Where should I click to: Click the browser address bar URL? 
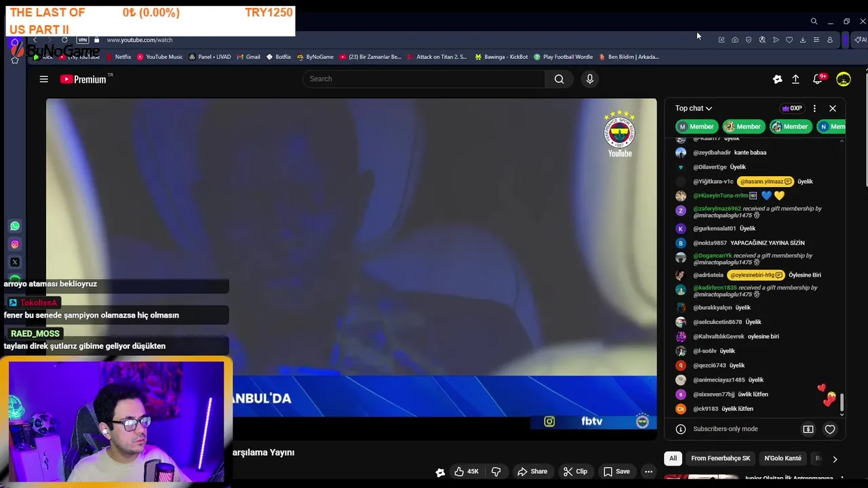[x=140, y=40]
